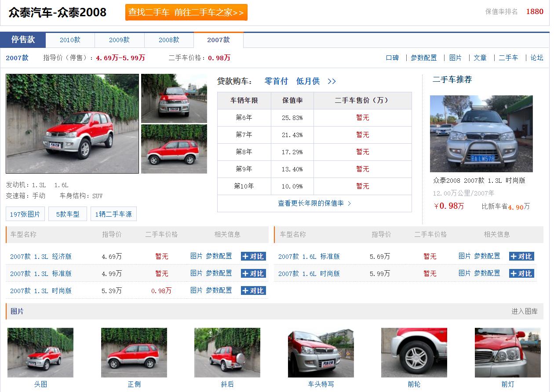Open the 197张图片 button

tap(25, 214)
